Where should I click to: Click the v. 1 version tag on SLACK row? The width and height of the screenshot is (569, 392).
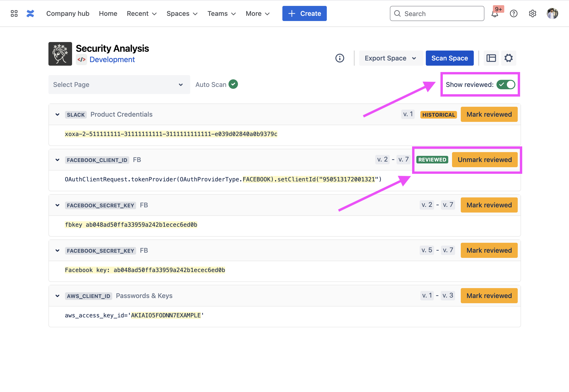click(408, 114)
